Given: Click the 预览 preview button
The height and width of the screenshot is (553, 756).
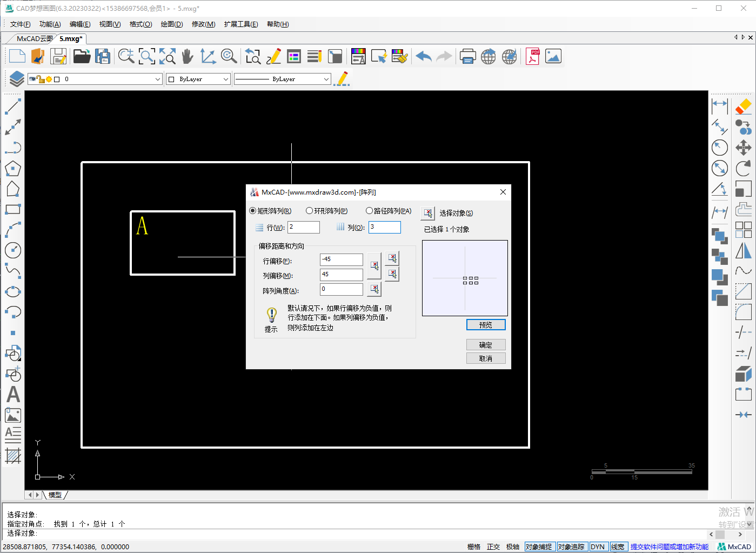Looking at the screenshot, I should pos(486,325).
